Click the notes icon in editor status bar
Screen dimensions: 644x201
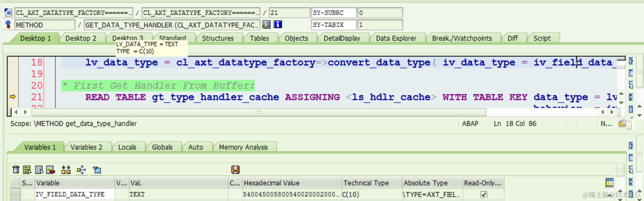[622, 124]
